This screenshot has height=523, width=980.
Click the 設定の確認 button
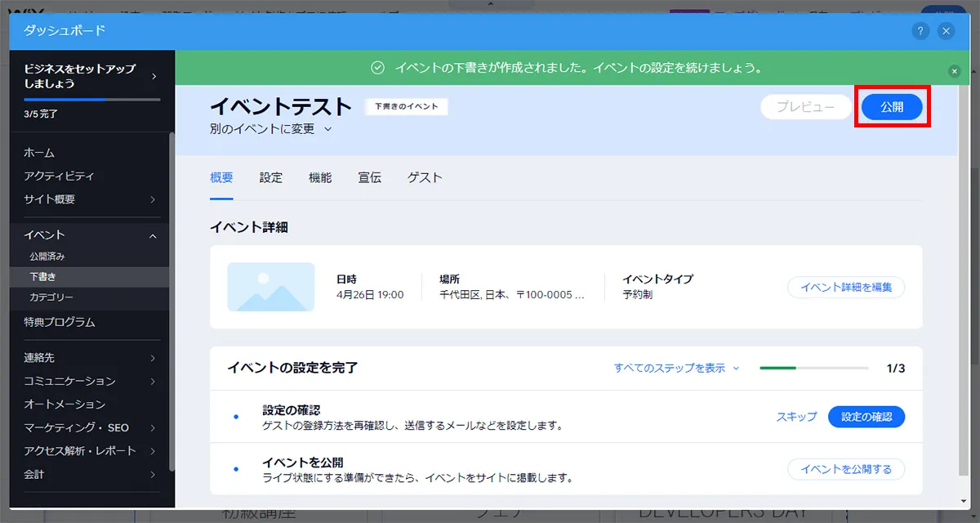pyautogui.click(x=866, y=417)
